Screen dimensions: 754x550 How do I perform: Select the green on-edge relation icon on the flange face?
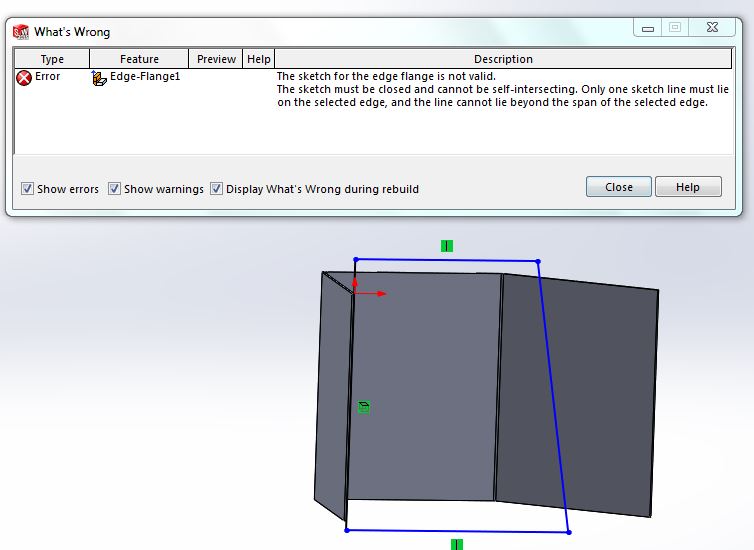(x=364, y=407)
